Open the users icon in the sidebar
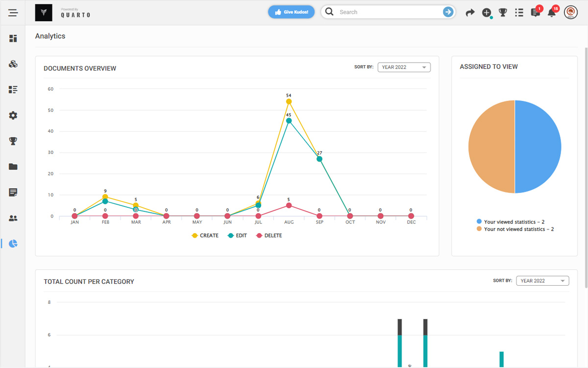 click(x=13, y=218)
